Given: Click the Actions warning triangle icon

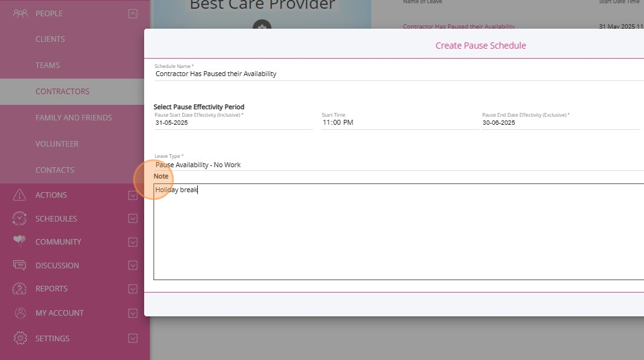Looking at the screenshot, I should click(x=19, y=195).
